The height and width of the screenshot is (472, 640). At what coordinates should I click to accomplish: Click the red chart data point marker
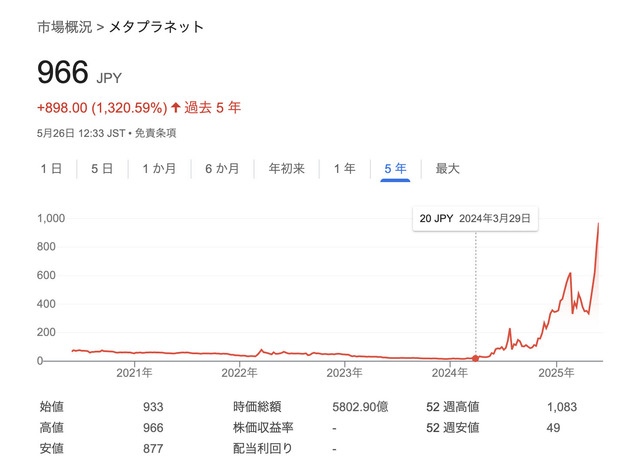[x=476, y=358]
